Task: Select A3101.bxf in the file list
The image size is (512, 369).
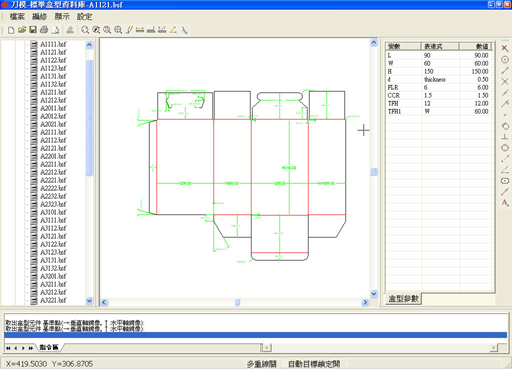Action: [x=53, y=212]
